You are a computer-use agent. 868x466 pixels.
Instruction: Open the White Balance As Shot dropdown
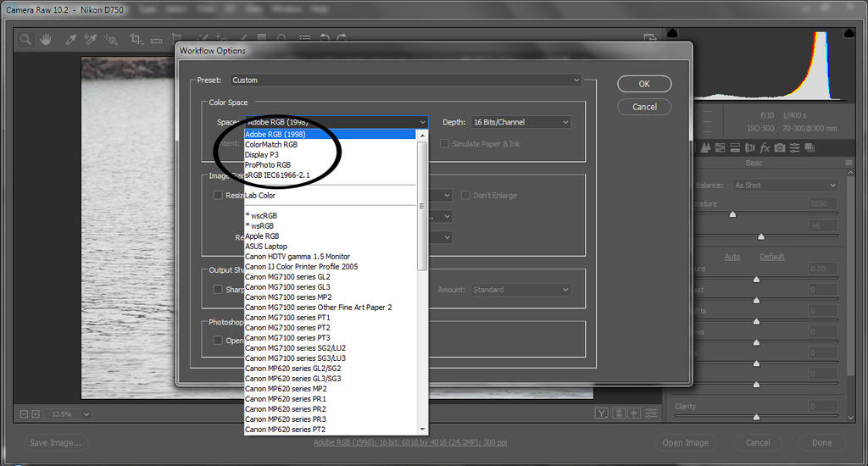click(x=785, y=186)
